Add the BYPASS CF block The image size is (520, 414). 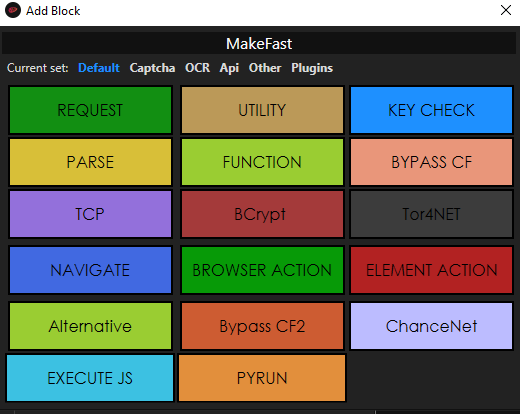[431, 162]
